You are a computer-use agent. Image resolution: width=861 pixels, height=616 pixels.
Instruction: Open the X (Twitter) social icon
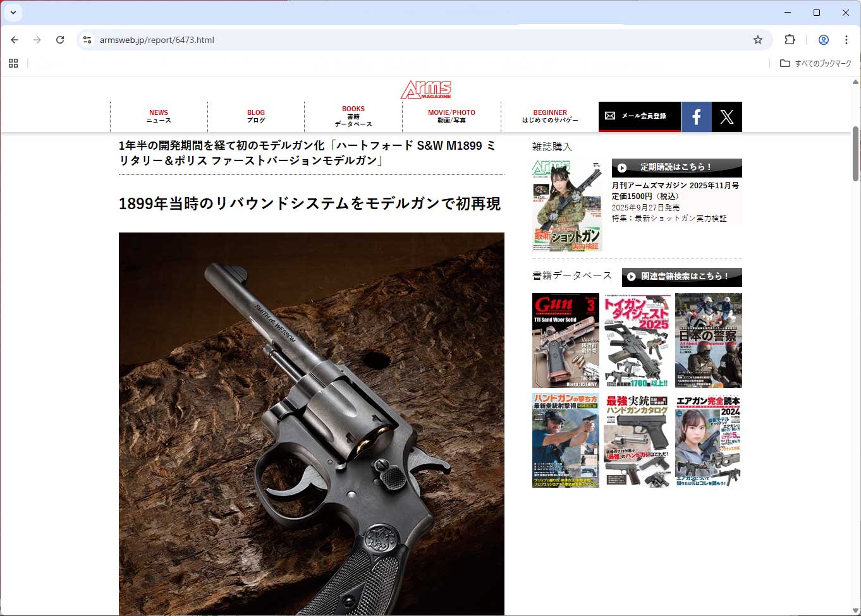coord(727,117)
